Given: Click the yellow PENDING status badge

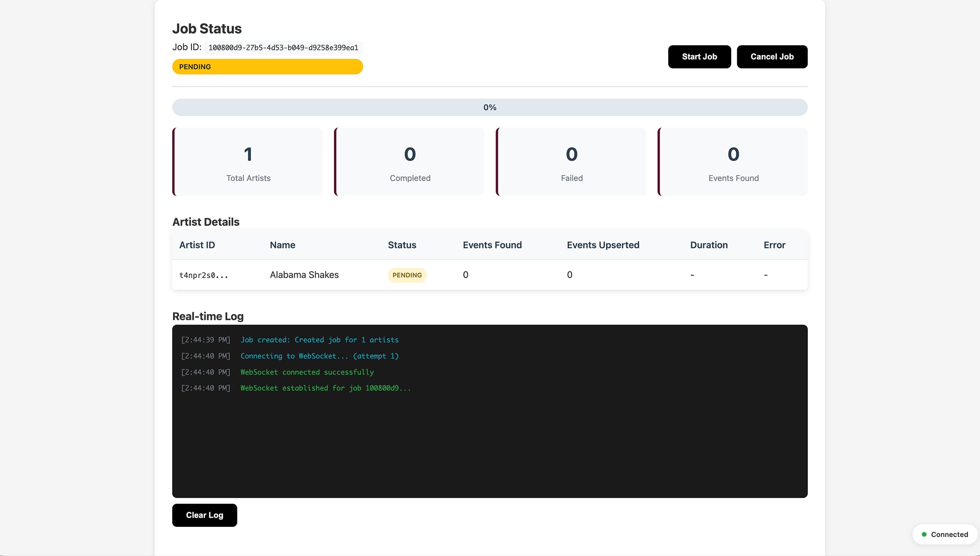Looking at the screenshot, I should [267, 66].
